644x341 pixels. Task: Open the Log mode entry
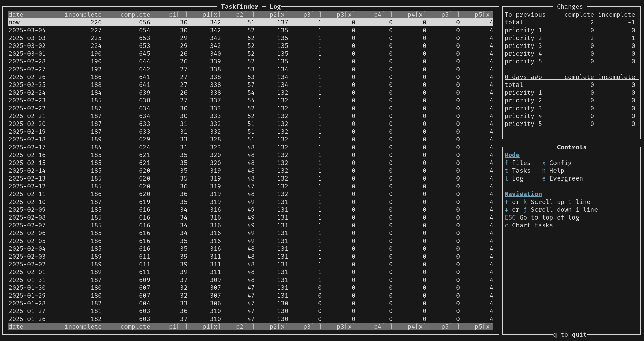click(514, 178)
